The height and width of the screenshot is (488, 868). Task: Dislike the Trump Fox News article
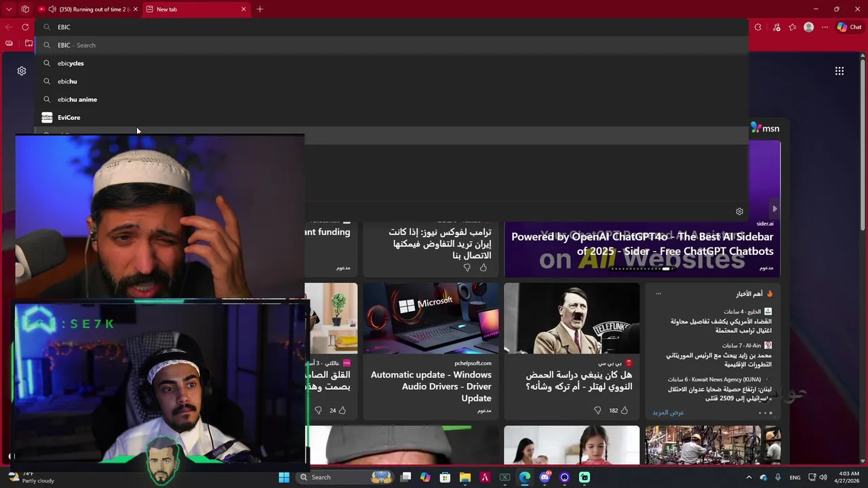[x=467, y=268]
